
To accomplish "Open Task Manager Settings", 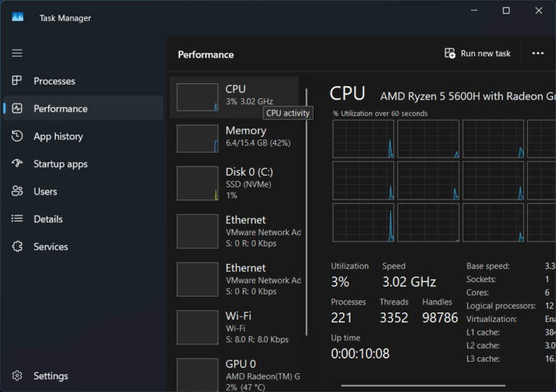I will [83, 375].
